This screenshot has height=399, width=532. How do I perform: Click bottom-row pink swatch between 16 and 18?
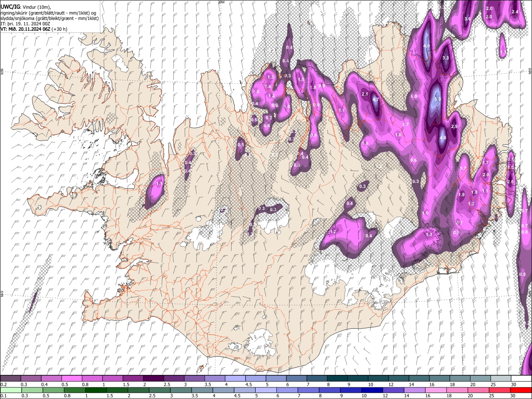point(435,390)
